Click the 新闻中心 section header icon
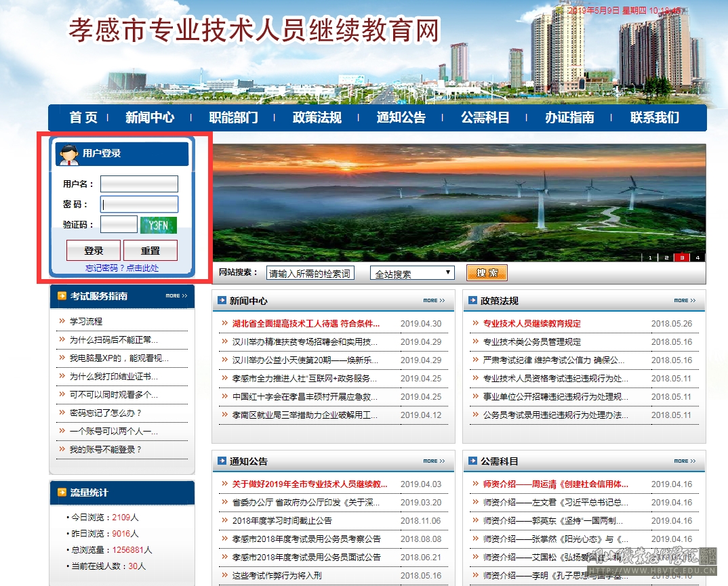The width and height of the screenshot is (728, 586). [222, 300]
